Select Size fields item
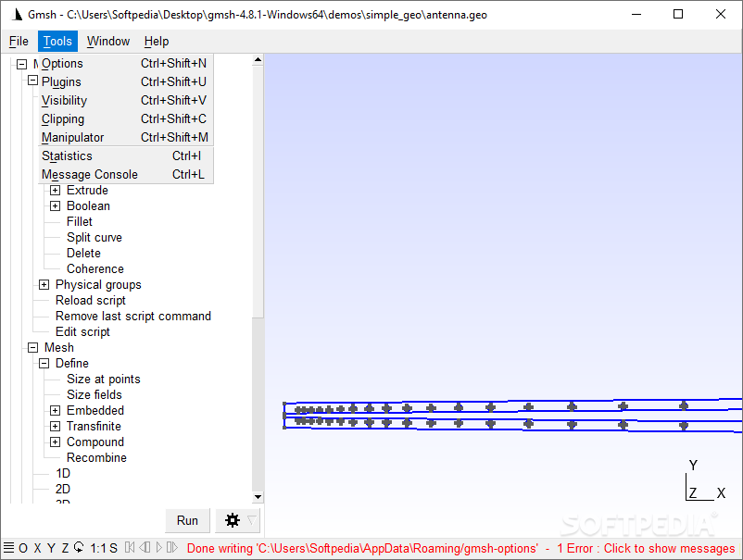Image resolution: width=743 pixels, height=560 pixels. coord(94,394)
